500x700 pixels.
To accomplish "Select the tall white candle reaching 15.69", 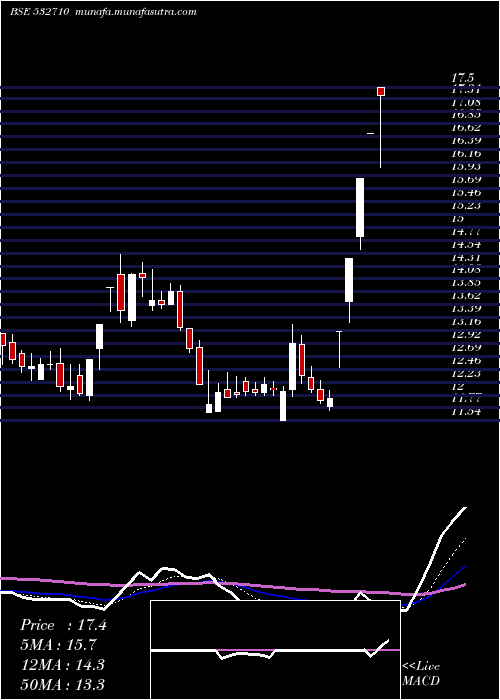I will coord(360,207).
